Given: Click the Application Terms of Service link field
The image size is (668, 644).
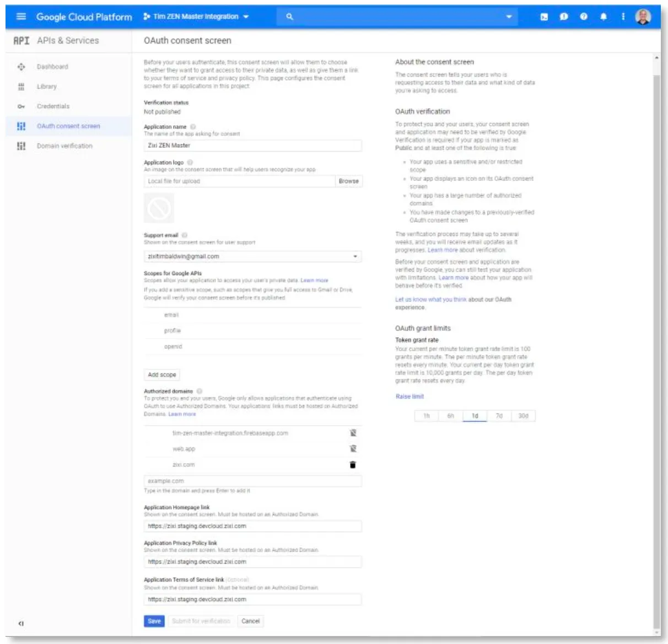Looking at the screenshot, I should click(x=253, y=599).
